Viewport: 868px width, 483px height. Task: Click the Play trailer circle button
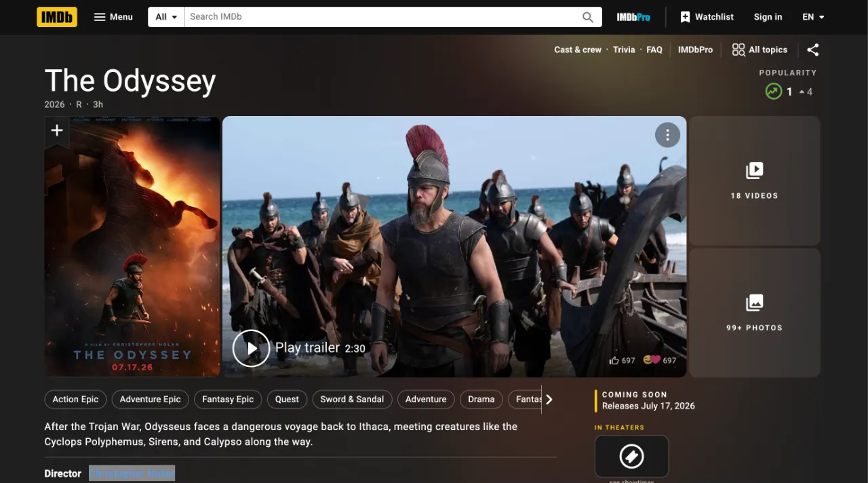point(251,348)
